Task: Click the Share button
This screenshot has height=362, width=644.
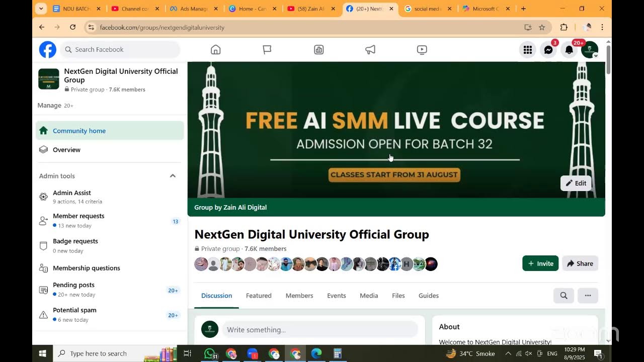Action: (x=580, y=263)
